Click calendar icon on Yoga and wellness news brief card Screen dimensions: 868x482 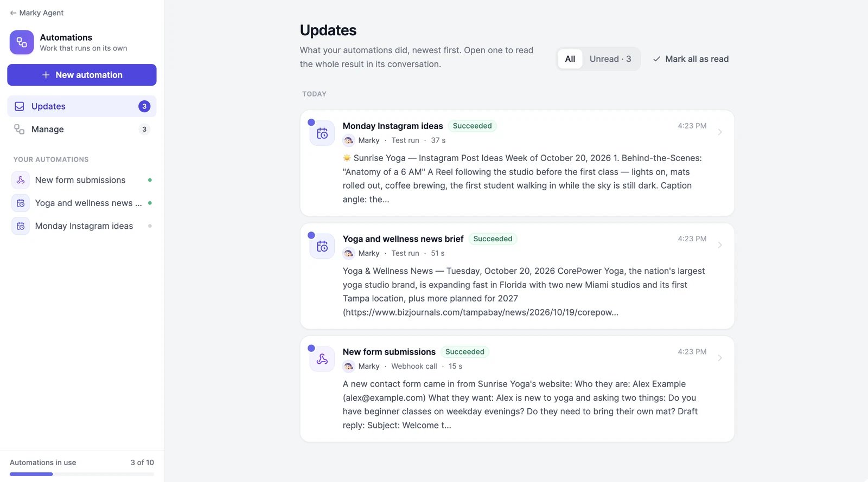[322, 247]
